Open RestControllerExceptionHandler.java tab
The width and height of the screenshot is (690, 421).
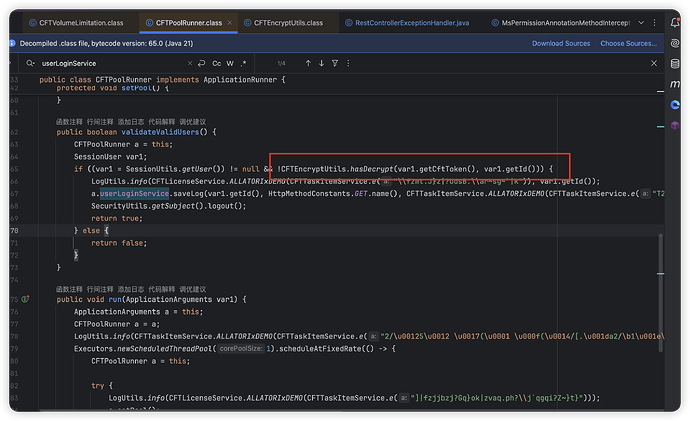407,23
